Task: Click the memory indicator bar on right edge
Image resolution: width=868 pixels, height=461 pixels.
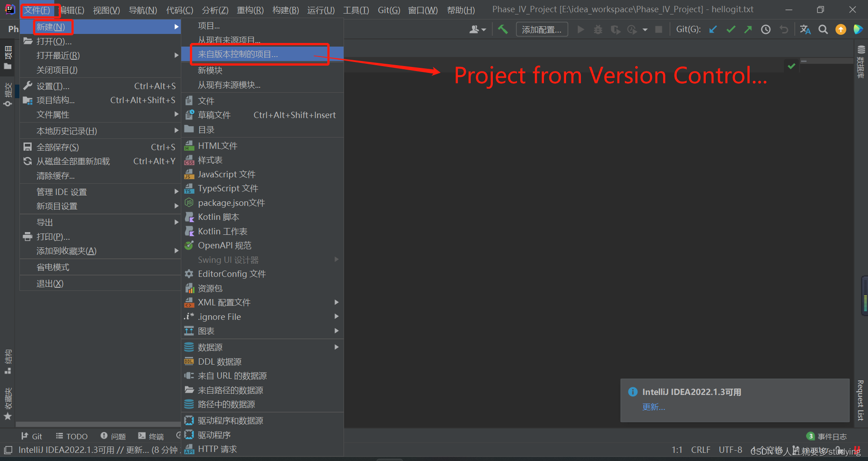Action: (865, 296)
